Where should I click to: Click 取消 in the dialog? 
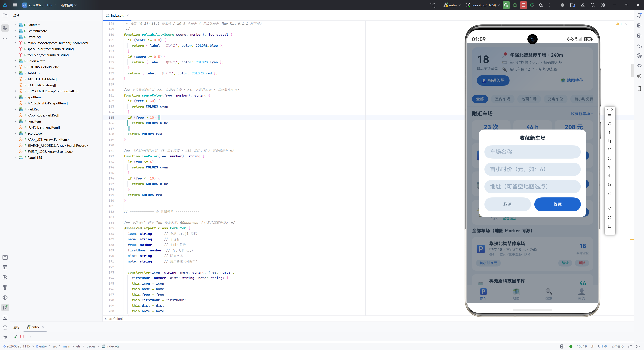(507, 204)
